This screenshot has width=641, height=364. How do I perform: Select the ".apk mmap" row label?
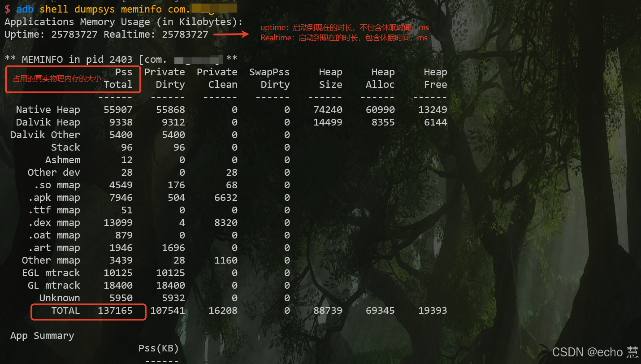[54, 197]
